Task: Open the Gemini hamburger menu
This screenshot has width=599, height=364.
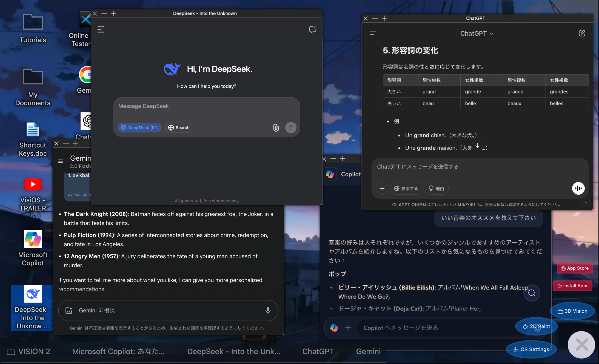Action: click(x=60, y=161)
